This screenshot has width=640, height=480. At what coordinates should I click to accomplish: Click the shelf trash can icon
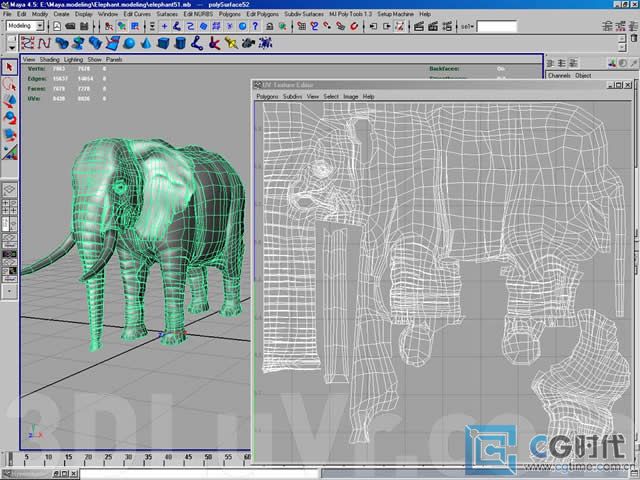(x=634, y=38)
